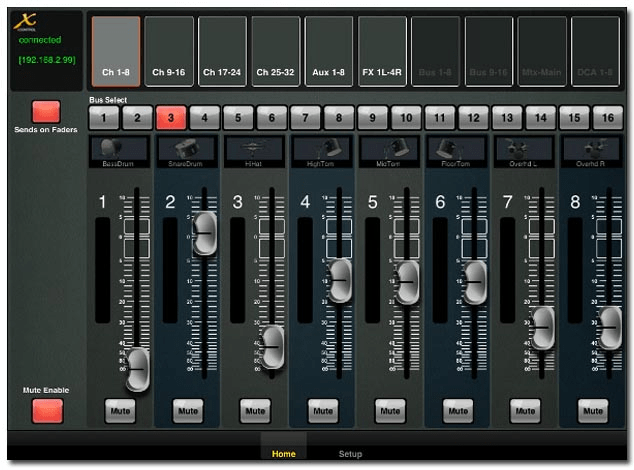Viewport: 634px width, 470px height.
Task: Select bus 13 in Bus Select
Action: (x=507, y=118)
